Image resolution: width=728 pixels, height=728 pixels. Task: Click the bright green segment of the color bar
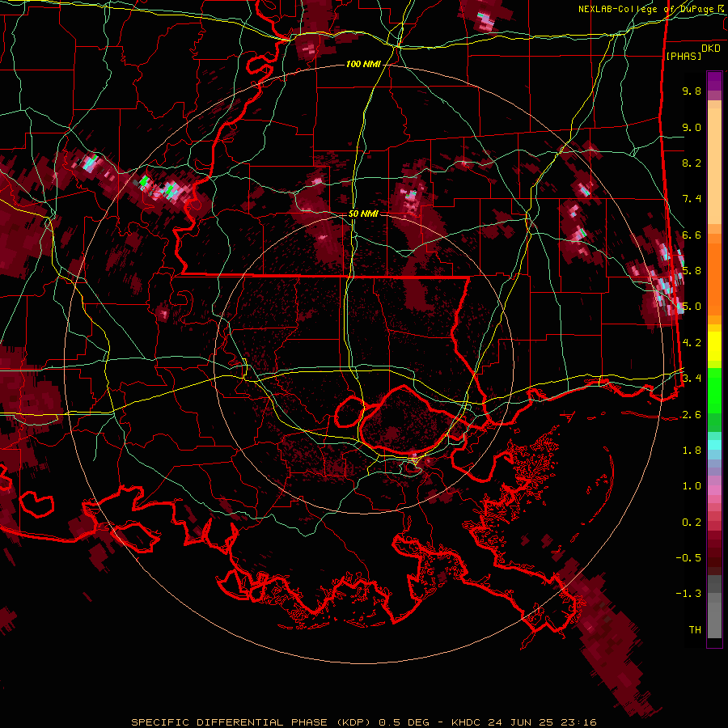[714, 390]
